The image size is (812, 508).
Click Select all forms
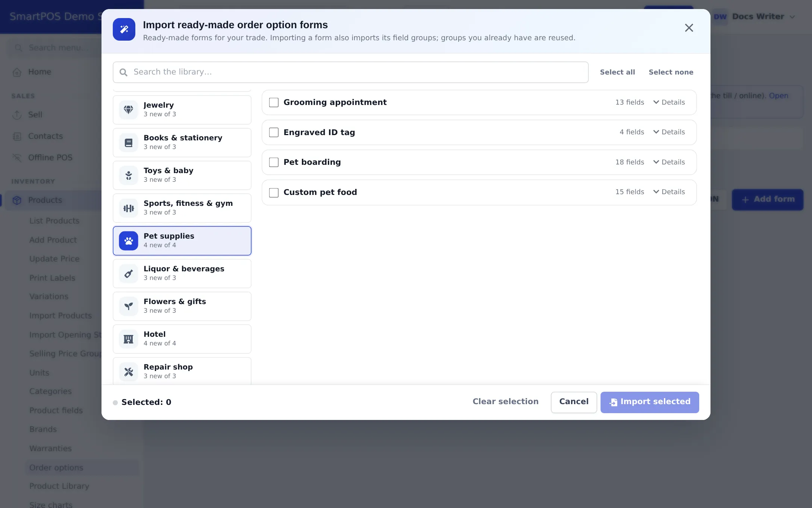[617, 72]
